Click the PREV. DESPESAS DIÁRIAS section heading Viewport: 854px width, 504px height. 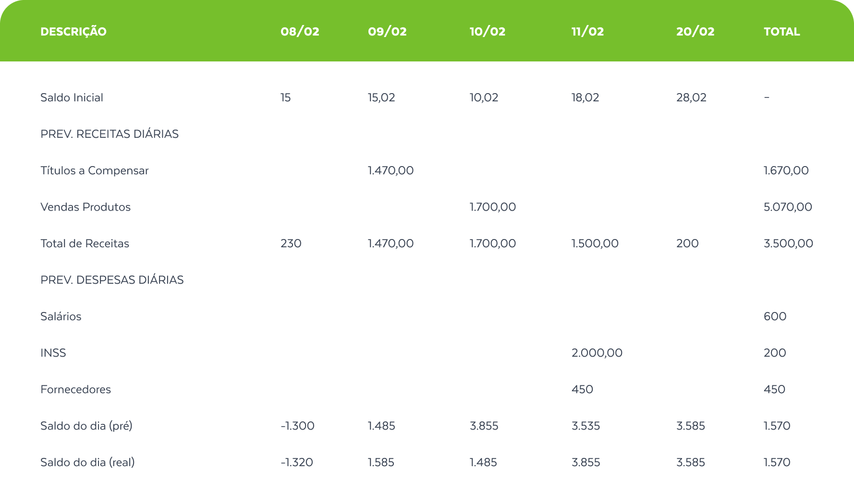pos(112,280)
